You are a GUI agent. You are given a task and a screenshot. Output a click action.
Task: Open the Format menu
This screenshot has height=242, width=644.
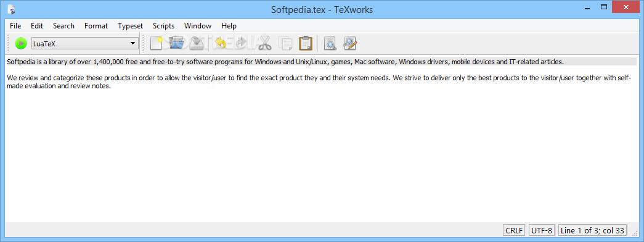click(96, 26)
